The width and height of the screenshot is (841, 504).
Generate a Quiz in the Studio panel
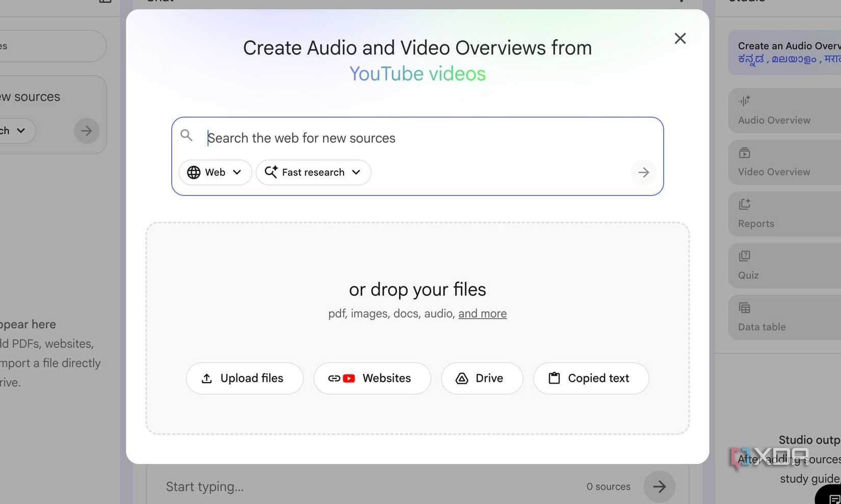[785, 266]
